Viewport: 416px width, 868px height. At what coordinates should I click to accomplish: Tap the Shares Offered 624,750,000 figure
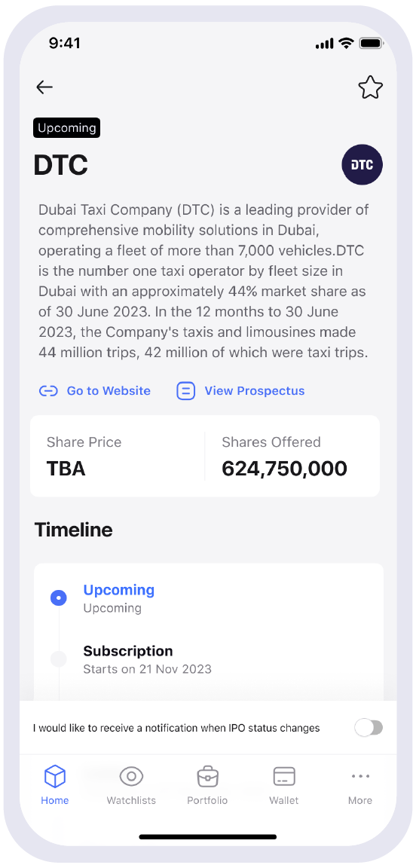click(284, 469)
